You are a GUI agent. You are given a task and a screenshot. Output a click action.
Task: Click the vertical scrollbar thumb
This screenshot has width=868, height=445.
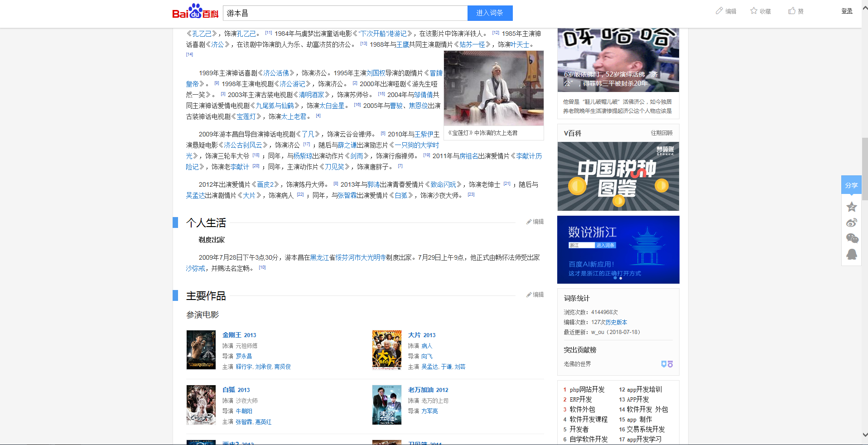pyautogui.click(x=865, y=169)
